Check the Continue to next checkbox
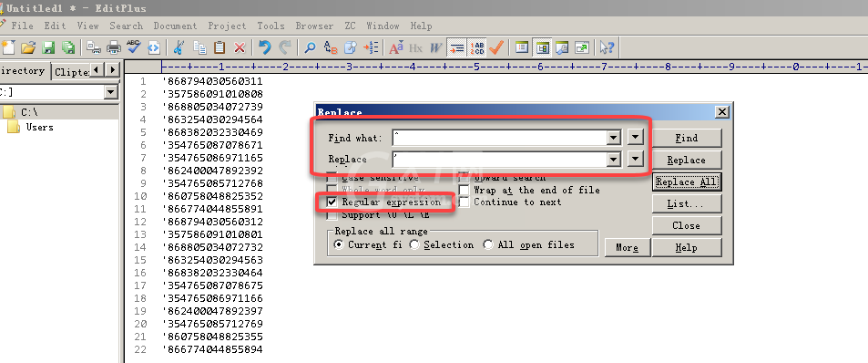Viewport: 868px width, 363px height. pyautogui.click(x=464, y=202)
